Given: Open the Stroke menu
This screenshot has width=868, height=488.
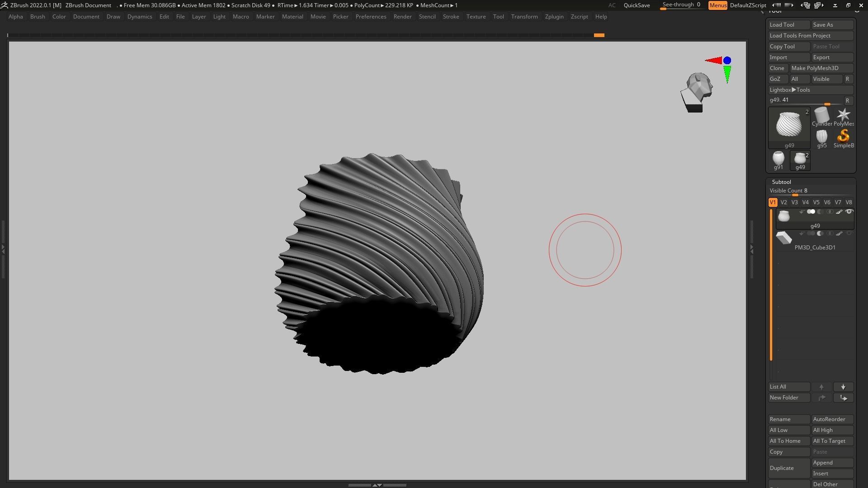Looking at the screenshot, I should point(450,17).
